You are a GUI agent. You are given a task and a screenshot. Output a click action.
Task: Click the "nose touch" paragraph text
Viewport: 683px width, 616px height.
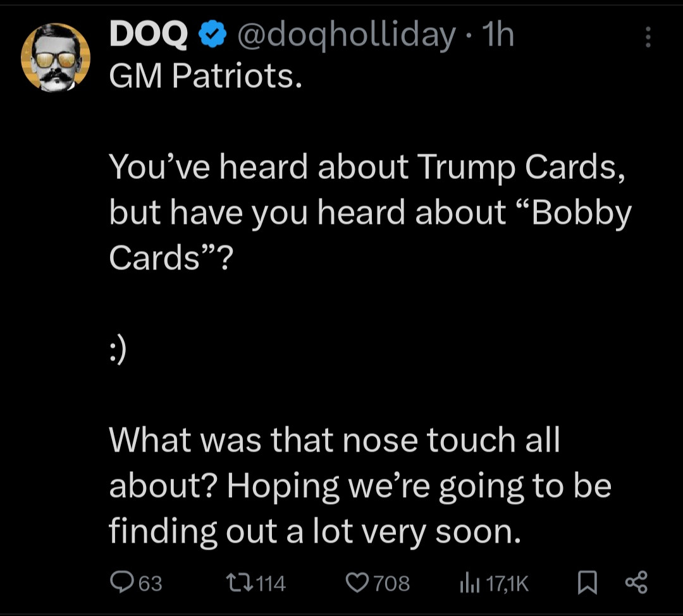(x=335, y=440)
